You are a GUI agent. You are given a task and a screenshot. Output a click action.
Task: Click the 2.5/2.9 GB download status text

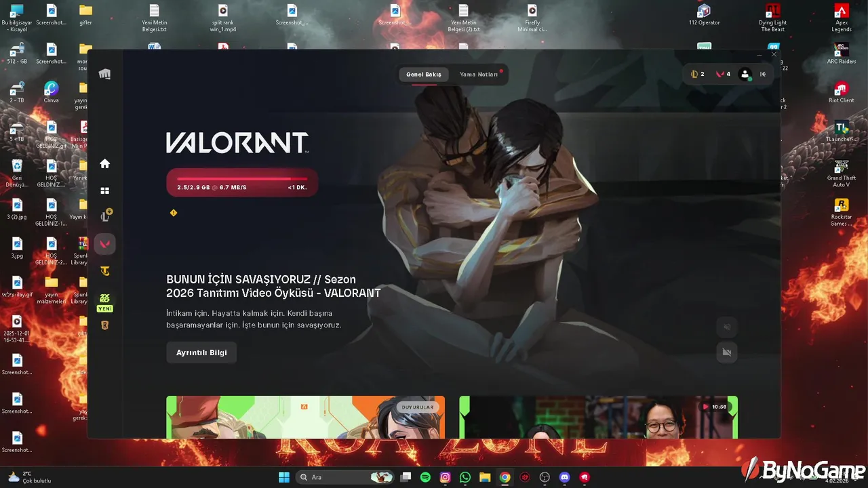point(212,188)
